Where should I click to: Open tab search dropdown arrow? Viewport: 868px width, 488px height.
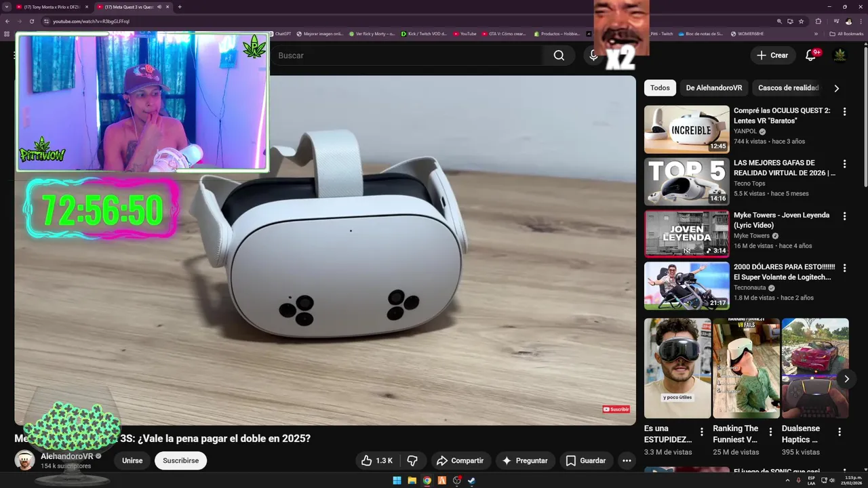coord(7,7)
